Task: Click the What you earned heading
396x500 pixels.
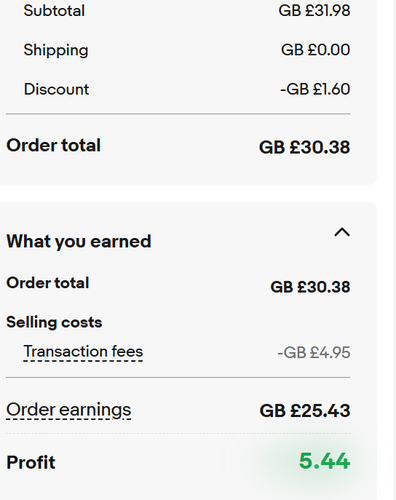Action: click(x=79, y=241)
